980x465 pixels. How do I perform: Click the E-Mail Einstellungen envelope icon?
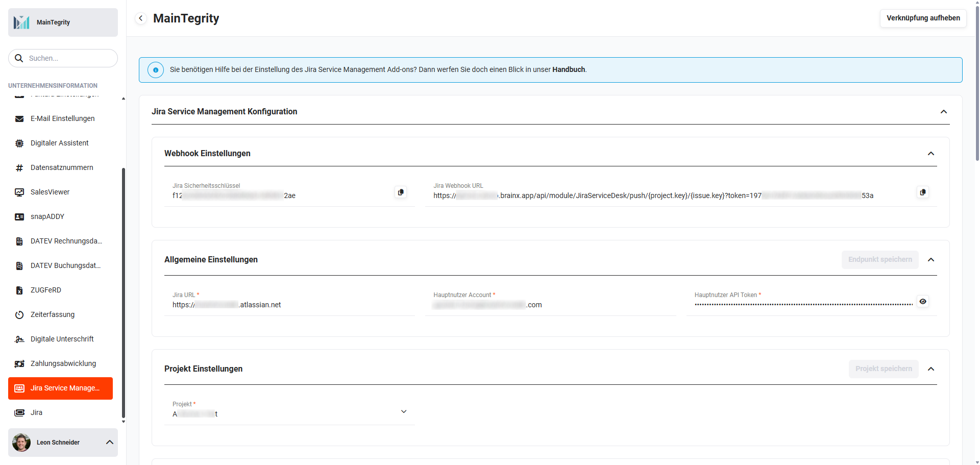pos(19,118)
